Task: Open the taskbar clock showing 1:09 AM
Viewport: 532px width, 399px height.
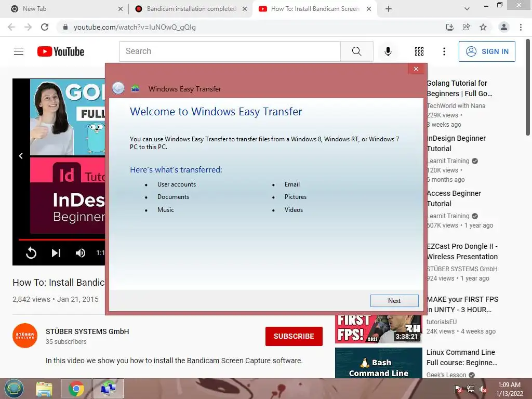Action: [x=509, y=389]
